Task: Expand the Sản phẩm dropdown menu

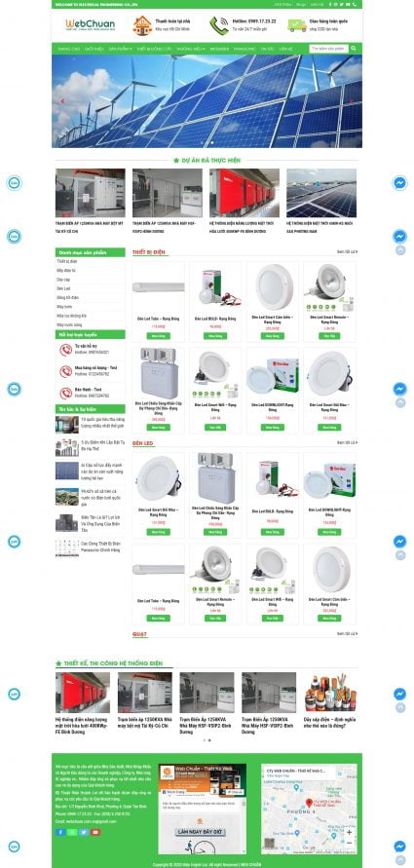Action: 120,49
